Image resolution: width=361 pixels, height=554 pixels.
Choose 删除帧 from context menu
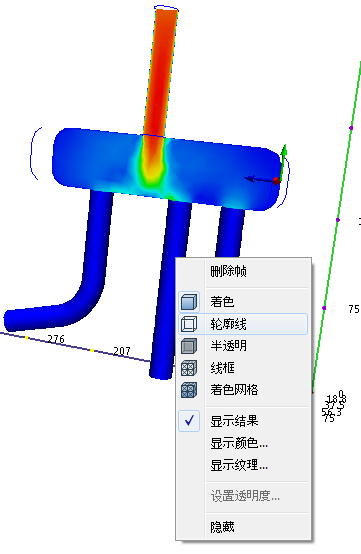click(229, 271)
